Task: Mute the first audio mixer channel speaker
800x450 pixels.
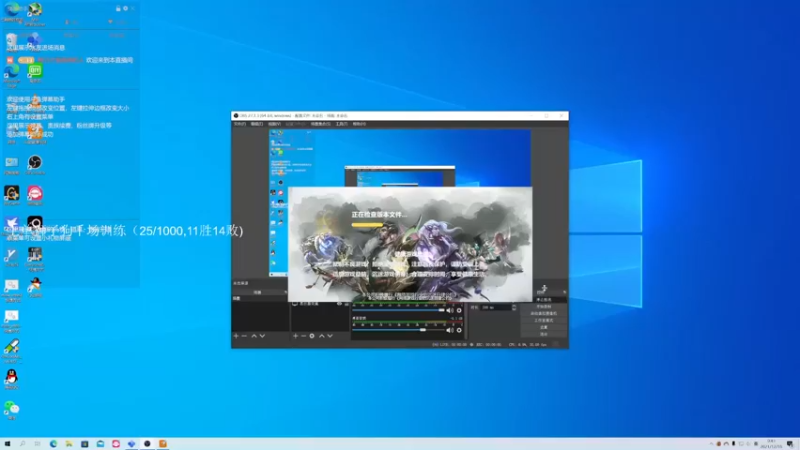Action: [449, 310]
